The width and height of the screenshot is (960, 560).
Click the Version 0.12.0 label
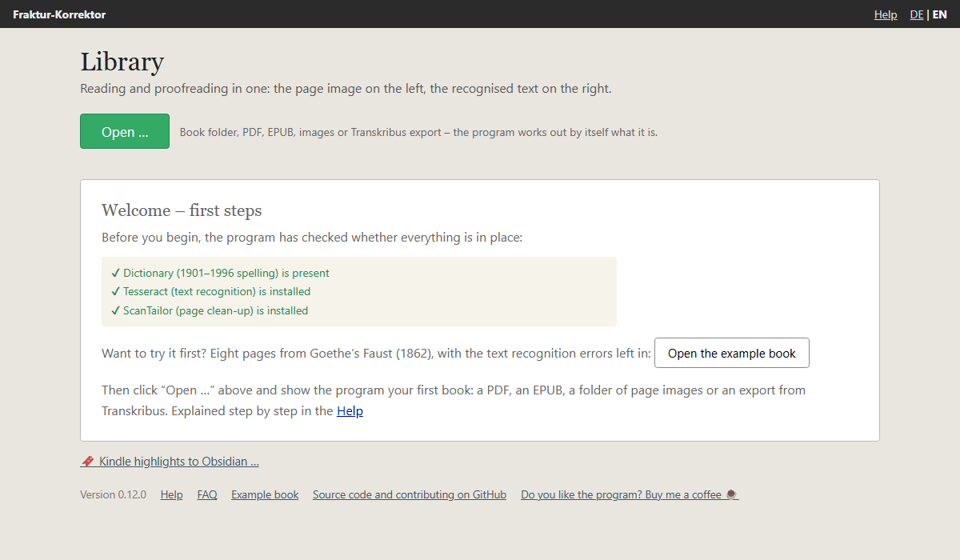point(113,494)
